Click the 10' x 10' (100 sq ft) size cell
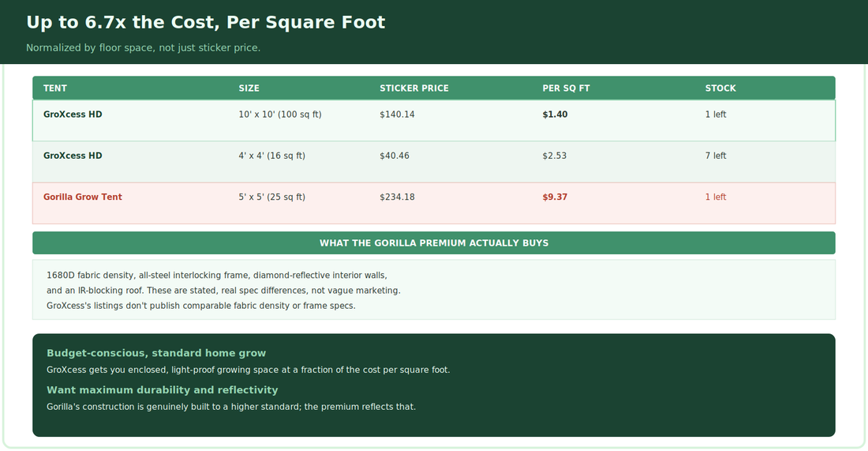868x451 pixels. (x=280, y=115)
